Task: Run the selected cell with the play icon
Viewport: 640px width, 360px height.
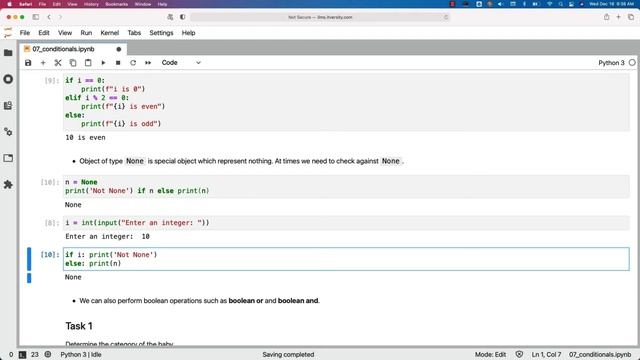Action: coord(103,63)
